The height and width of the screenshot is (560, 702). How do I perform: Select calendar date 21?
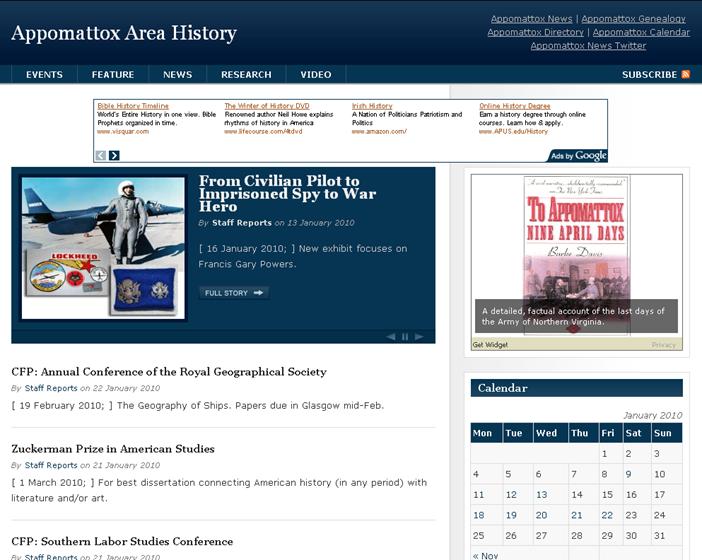[577, 515]
